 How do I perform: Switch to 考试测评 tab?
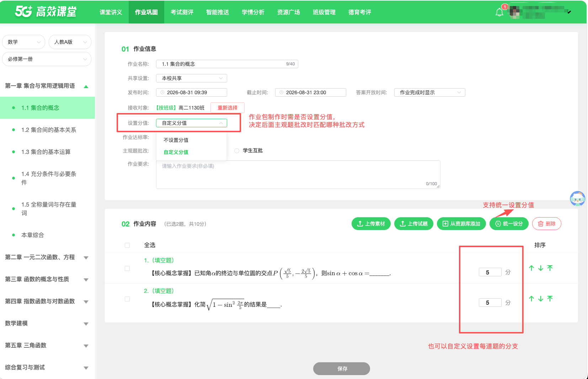tap(182, 12)
